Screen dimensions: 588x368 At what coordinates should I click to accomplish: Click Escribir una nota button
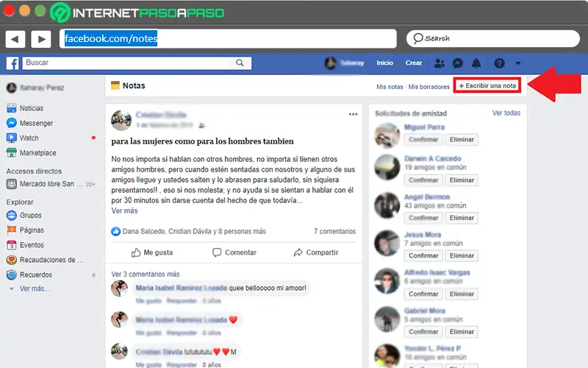pyautogui.click(x=487, y=85)
